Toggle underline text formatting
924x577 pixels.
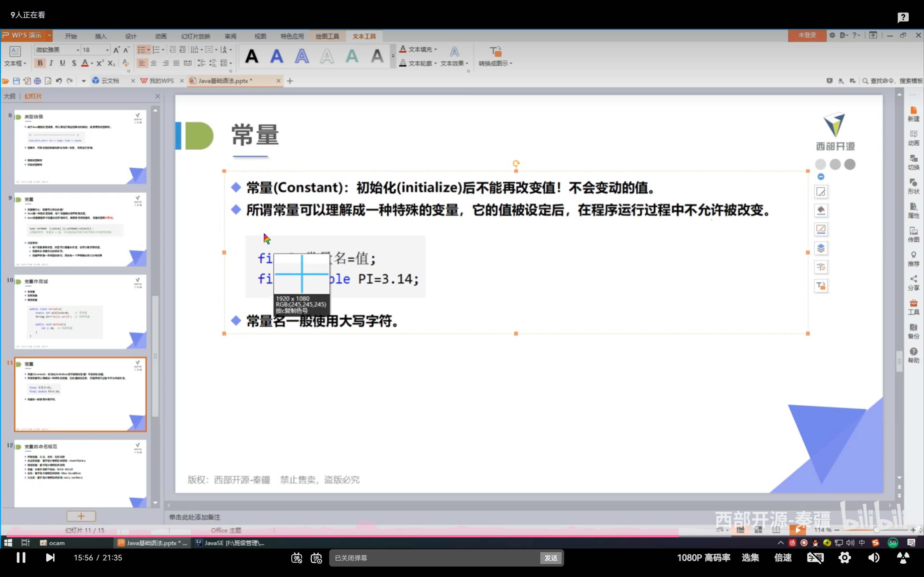point(62,63)
